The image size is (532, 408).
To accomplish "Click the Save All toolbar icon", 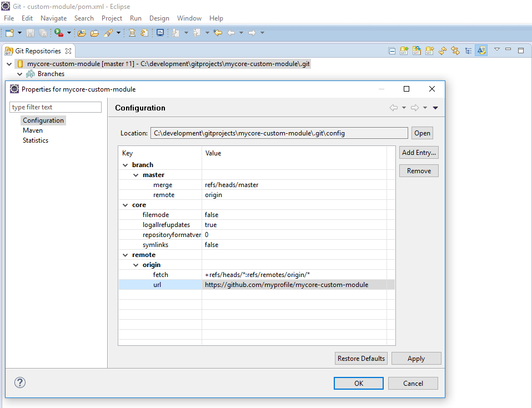I will (43, 33).
